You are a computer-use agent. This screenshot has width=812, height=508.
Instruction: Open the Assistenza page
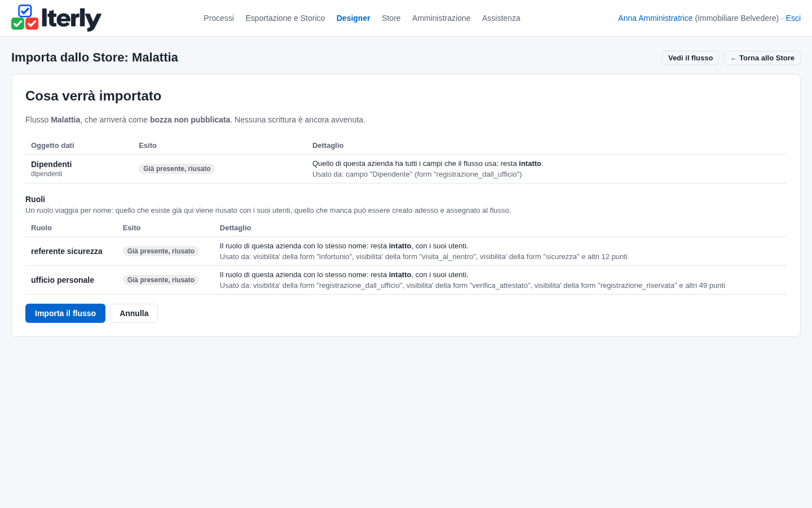(x=501, y=18)
